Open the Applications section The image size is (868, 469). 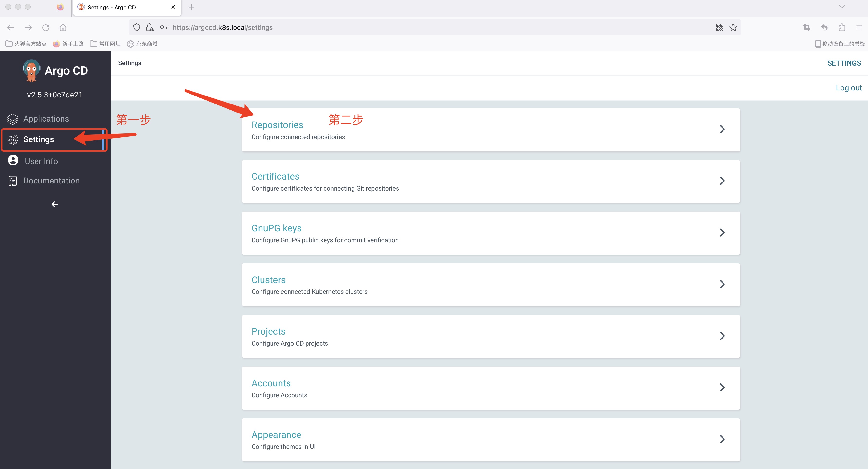pyautogui.click(x=46, y=118)
